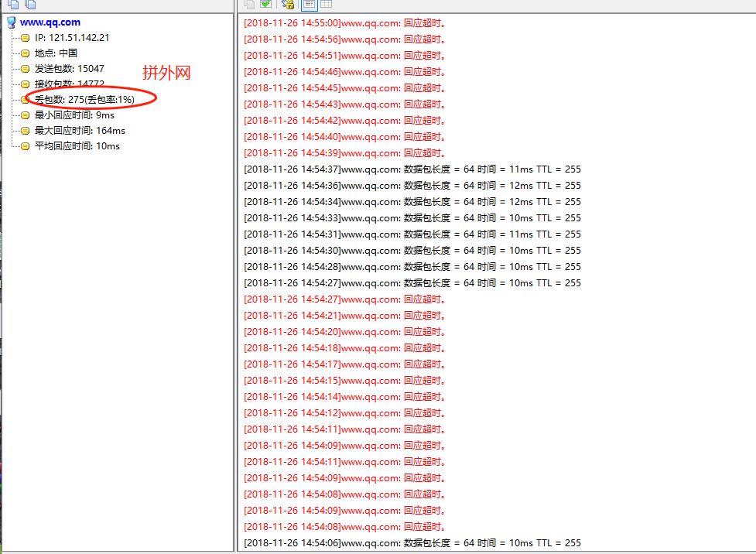Viewport: 756px width, 554px height.
Task: Select the 14:55:00 timeout log line
Action: pos(344,23)
